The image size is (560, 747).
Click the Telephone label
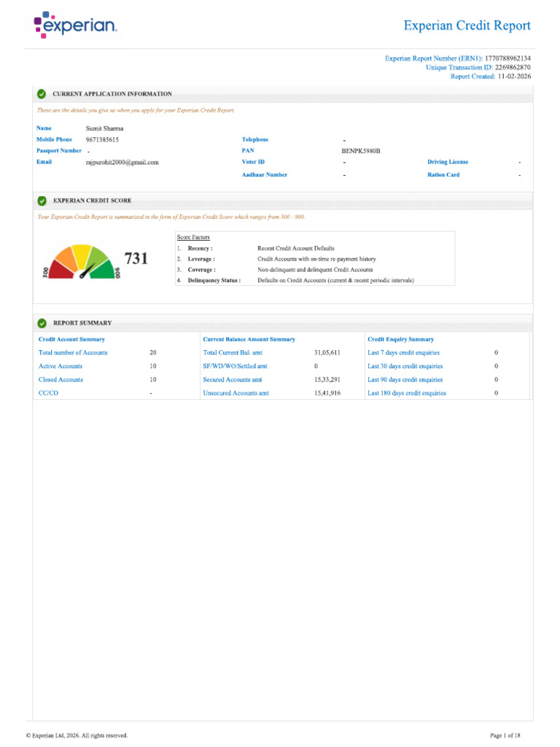(254, 139)
